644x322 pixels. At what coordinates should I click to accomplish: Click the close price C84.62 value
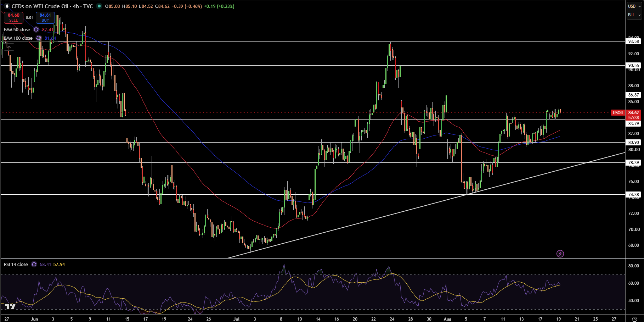click(x=162, y=6)
